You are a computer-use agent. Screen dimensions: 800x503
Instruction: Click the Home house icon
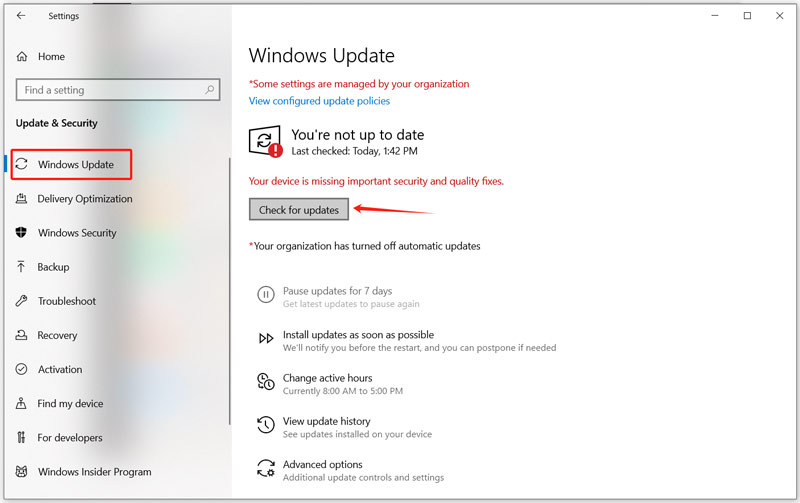(x=21, y=57)
